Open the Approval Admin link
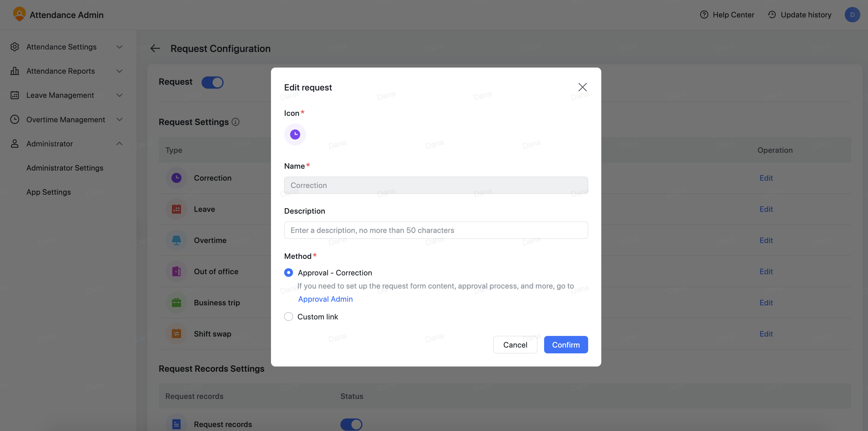Viewport: 868px width, 431px height. coord(325,299)
